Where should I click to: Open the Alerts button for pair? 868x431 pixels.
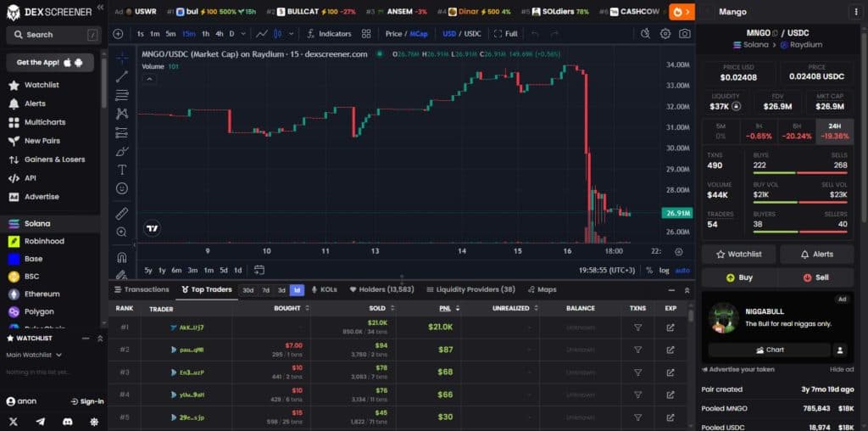pyautogui.click(x=816, y=255)
